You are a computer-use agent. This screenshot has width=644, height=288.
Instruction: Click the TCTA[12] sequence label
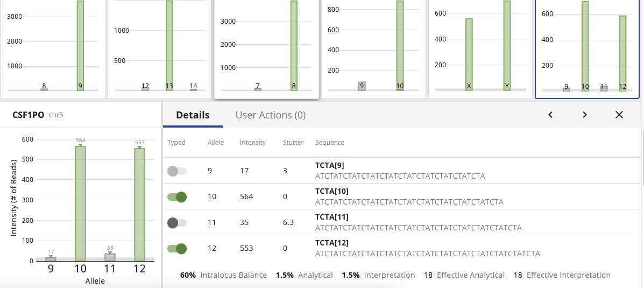click(331, 242)
